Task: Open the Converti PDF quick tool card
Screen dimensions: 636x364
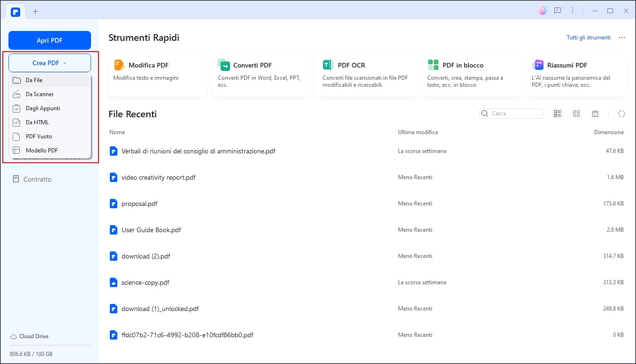Action: pyautogui.click(x=262, y=76)
